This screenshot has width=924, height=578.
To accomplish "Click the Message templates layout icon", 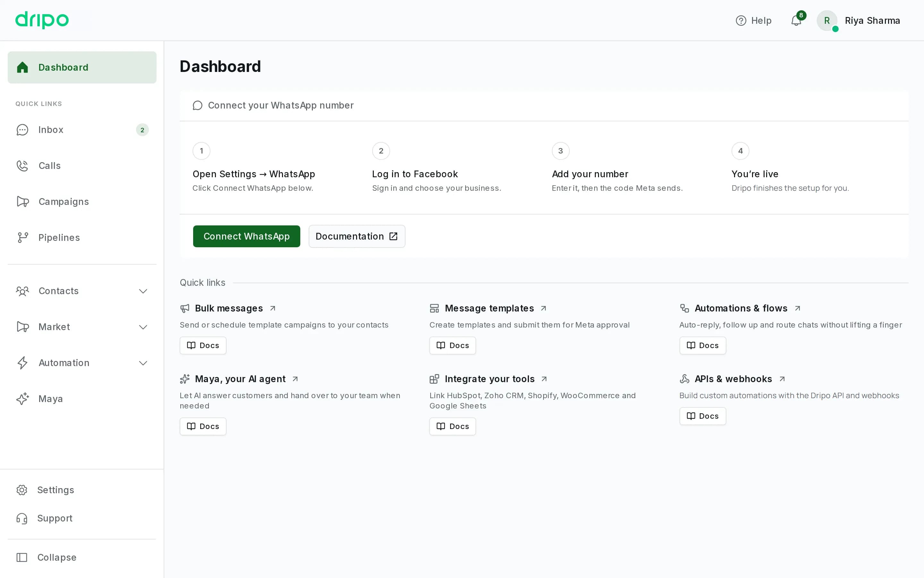I will (434, 308).
